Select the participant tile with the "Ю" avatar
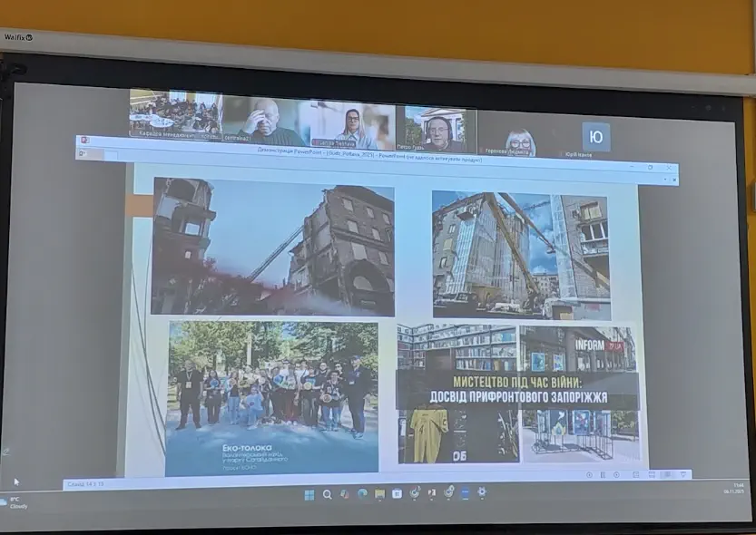756x535 pixels. pyautogui.click(x=595, y=138)
